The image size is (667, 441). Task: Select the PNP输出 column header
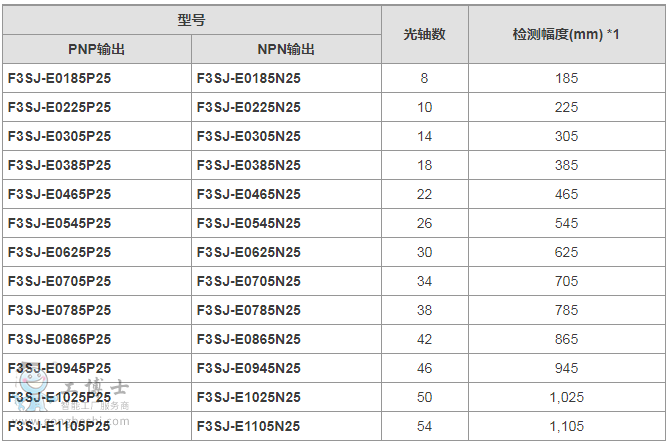point(96,49)
